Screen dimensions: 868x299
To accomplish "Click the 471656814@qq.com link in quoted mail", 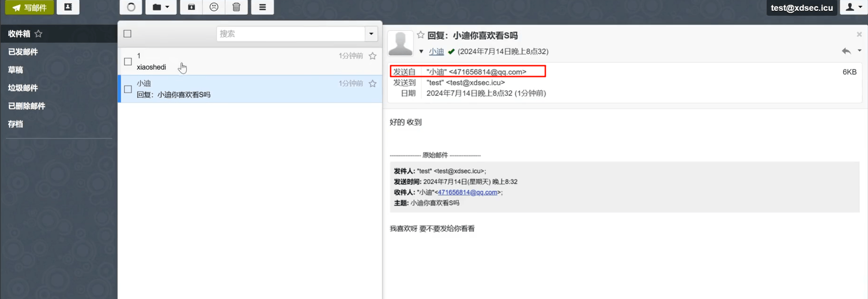I will 467,192.
